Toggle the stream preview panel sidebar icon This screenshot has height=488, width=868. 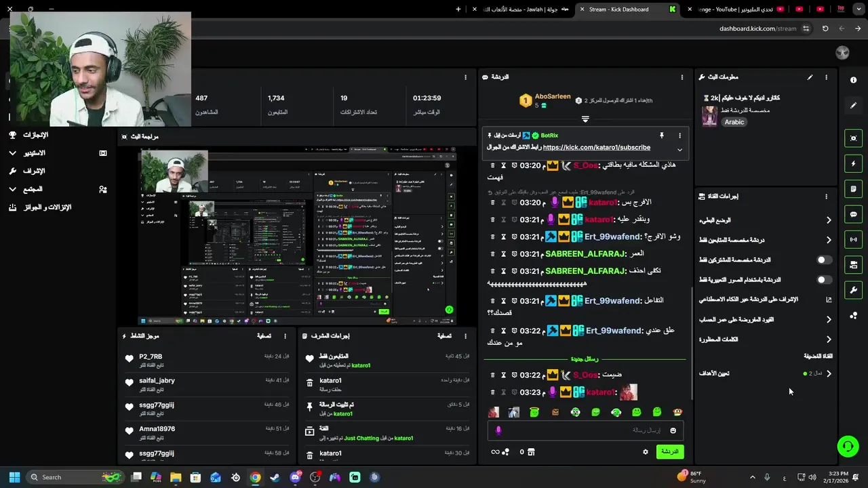(853, 138)
